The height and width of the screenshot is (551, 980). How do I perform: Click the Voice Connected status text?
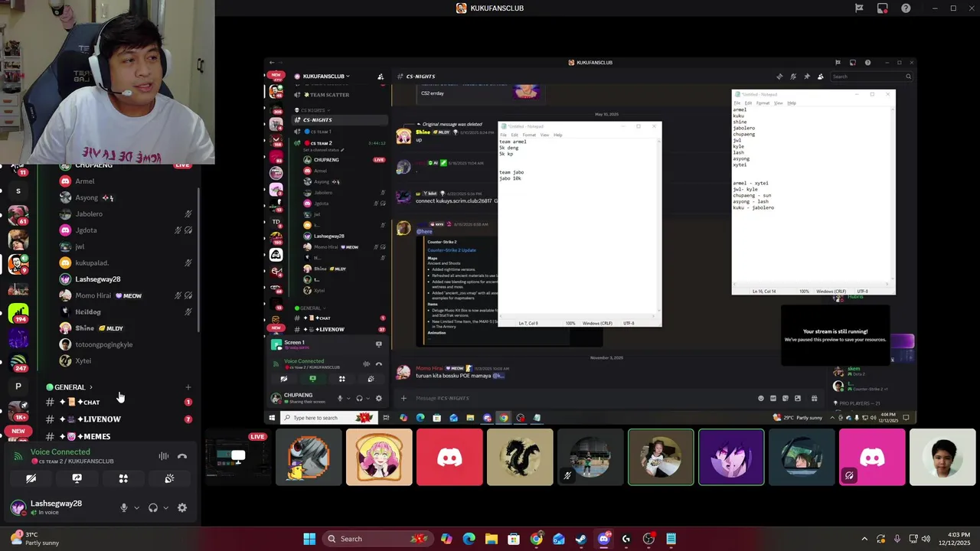(60, 452)
